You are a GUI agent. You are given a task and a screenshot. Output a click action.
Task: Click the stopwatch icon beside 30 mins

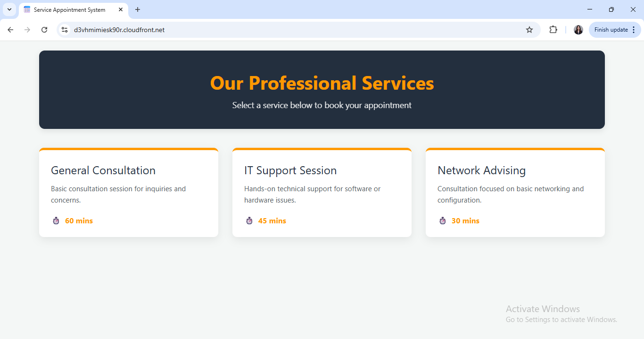pos(443,221)
